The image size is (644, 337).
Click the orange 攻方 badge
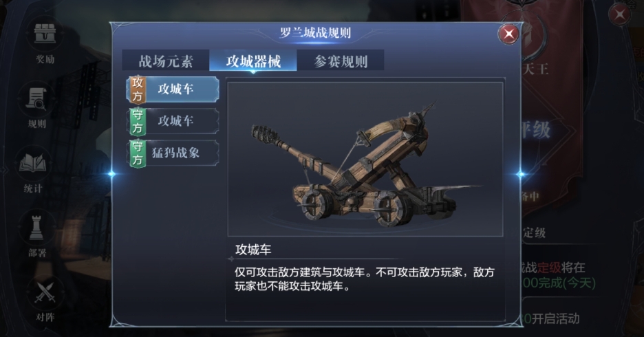(137, 89)
